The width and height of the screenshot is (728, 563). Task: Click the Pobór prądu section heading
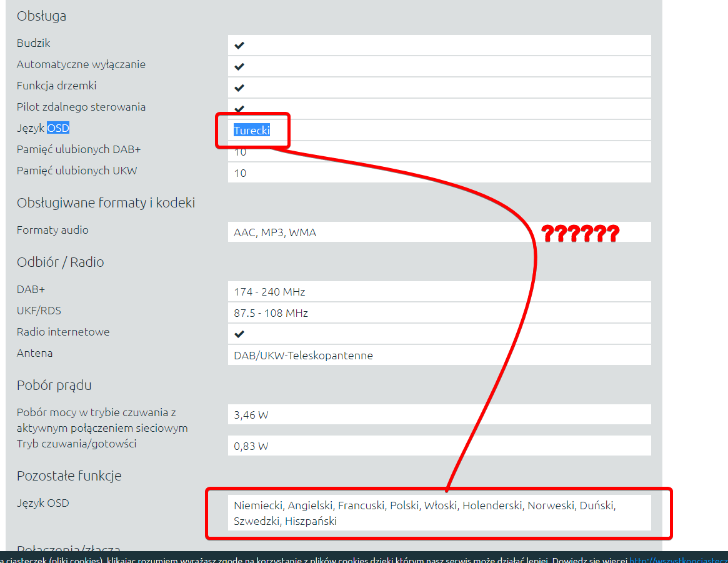54,386
